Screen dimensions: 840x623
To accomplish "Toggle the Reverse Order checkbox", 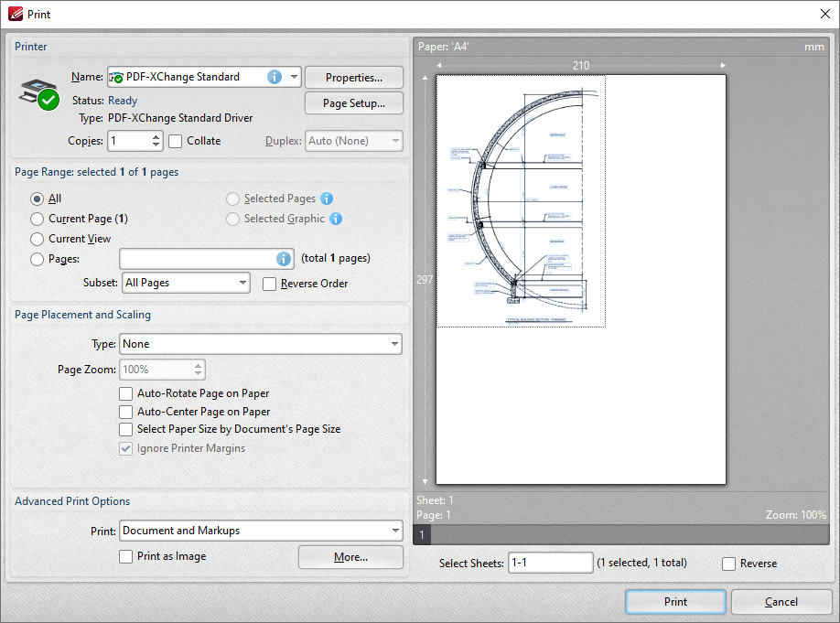I will tap(269, 284).
